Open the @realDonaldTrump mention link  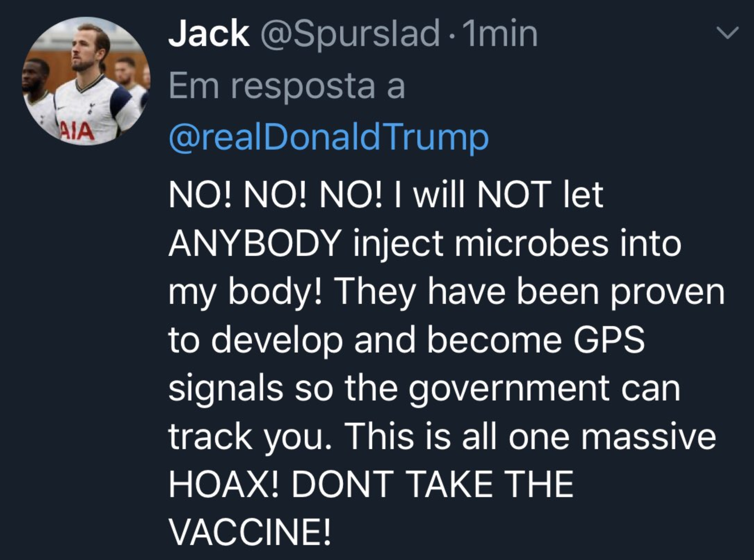328,138
